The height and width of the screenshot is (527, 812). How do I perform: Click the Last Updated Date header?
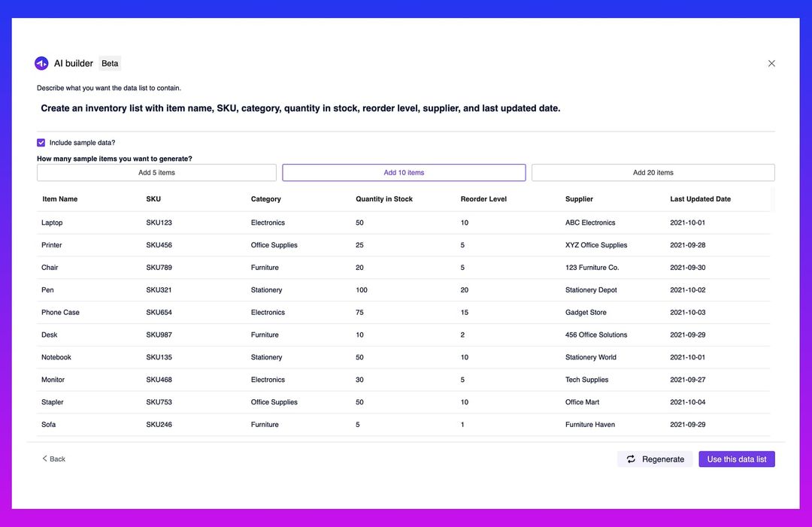[700, 198]
